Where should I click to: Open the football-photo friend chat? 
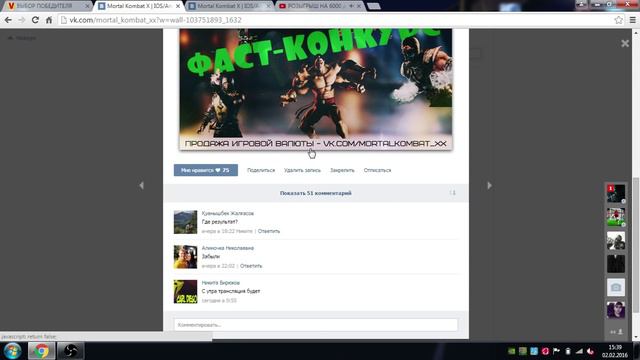(x=616, y=217)
